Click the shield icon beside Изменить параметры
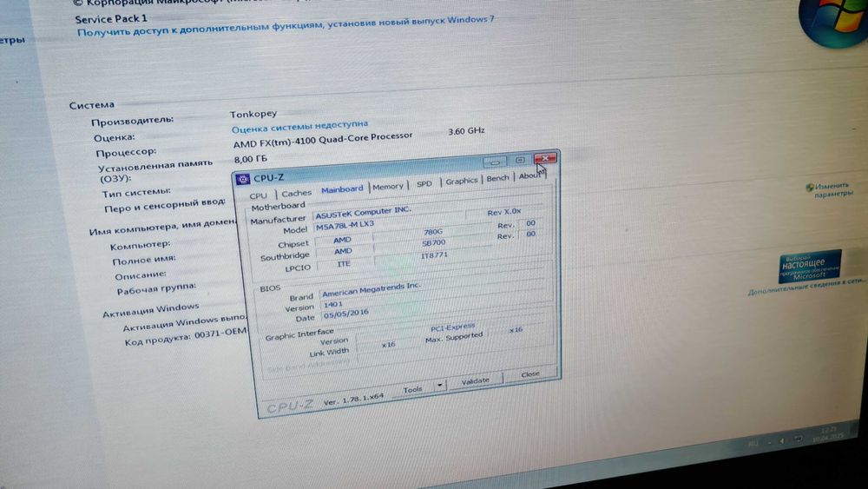Screen dimensions: 868x489 809,188
